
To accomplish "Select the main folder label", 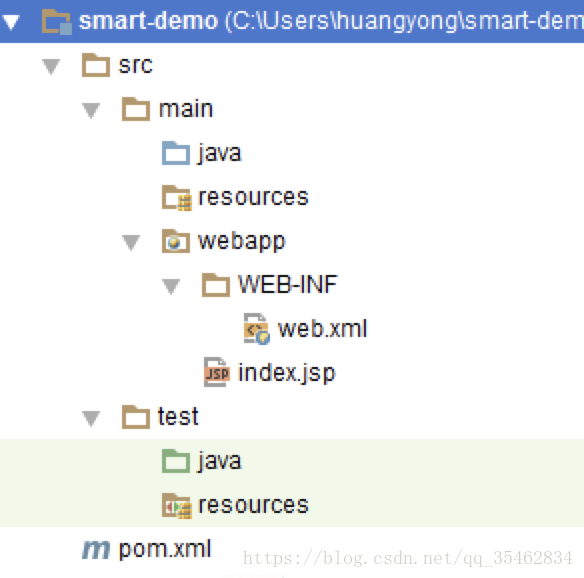I will click(186, 109).
